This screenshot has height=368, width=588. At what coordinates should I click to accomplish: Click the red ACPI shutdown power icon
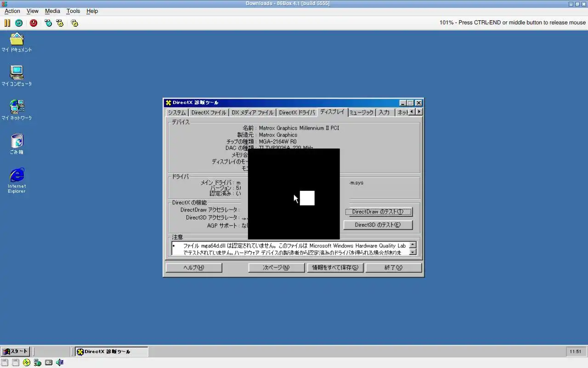(x=34, y=23)
